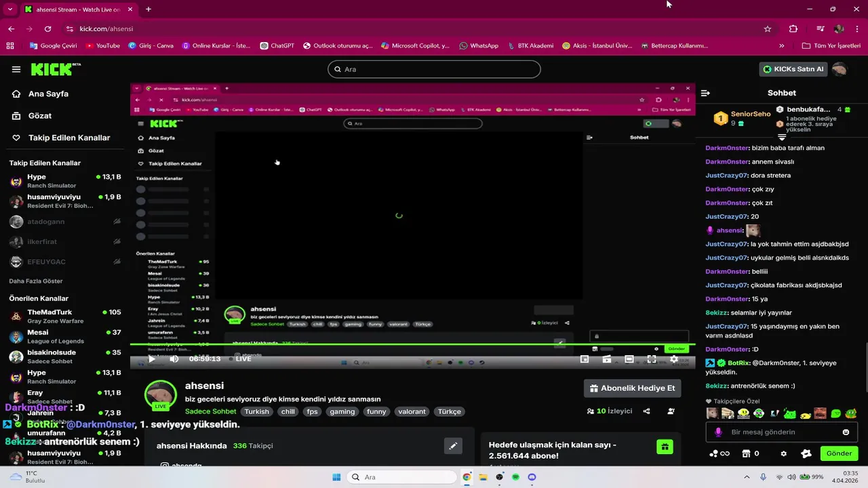The height and width of the screenshot is (488, 868).
Task: Select the fps tag
Action: click(312, 411)
